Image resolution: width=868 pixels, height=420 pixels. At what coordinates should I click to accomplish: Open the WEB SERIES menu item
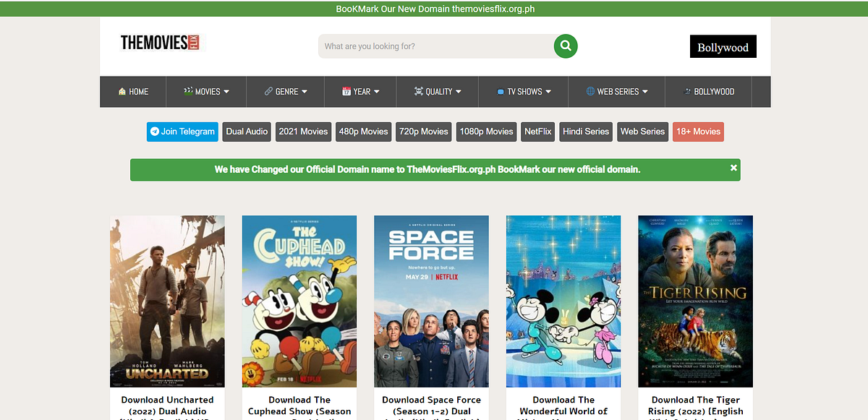pos(617,92)
